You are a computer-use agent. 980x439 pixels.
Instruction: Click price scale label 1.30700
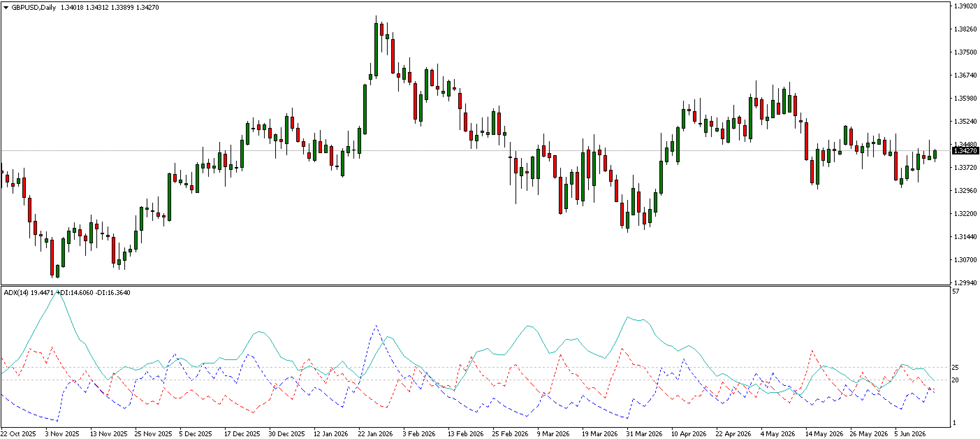point(965,260)
